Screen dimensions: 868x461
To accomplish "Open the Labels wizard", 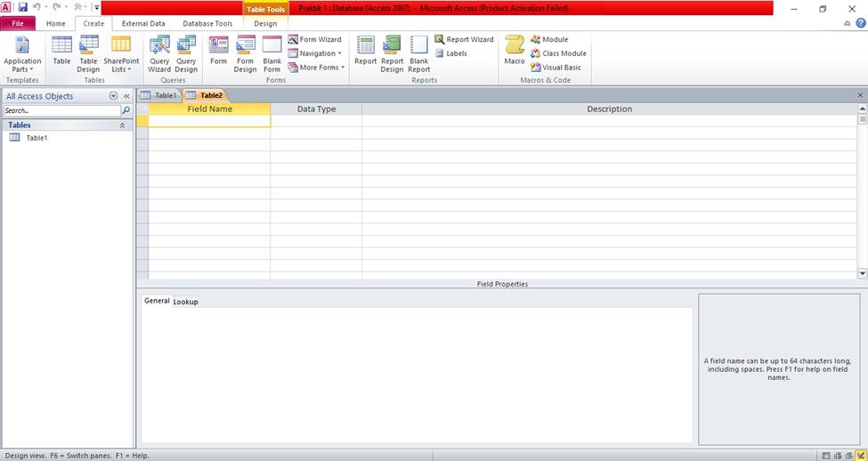I will (x=451, y=53).
